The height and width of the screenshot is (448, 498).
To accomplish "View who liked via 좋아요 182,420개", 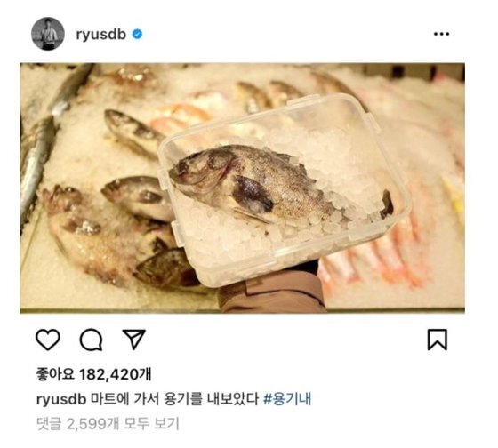I will click(94, 374).
